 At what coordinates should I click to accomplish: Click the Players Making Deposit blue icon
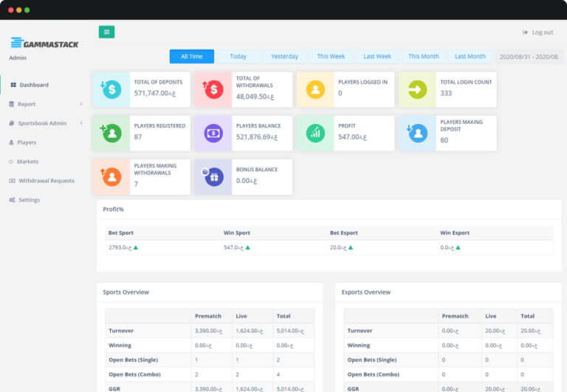[x=417, y=133]
